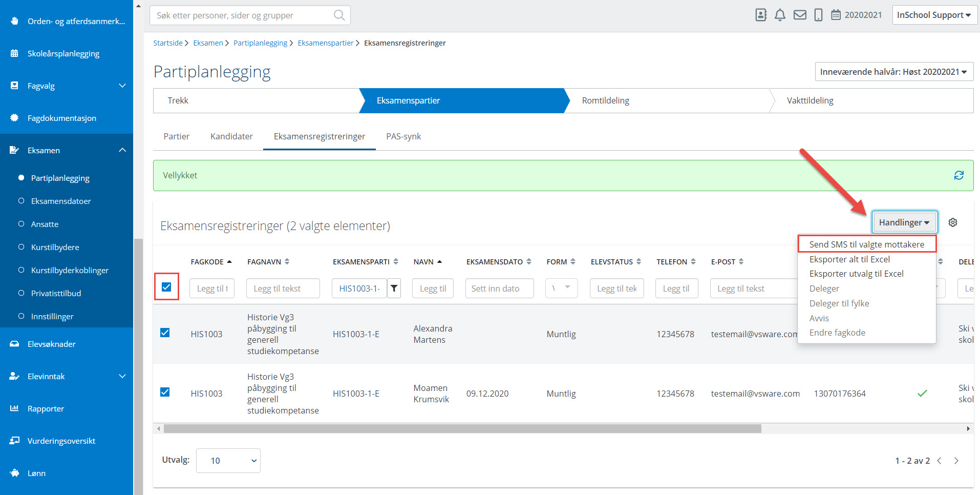Sort by E-POST column arrows

tap(741, 261)
